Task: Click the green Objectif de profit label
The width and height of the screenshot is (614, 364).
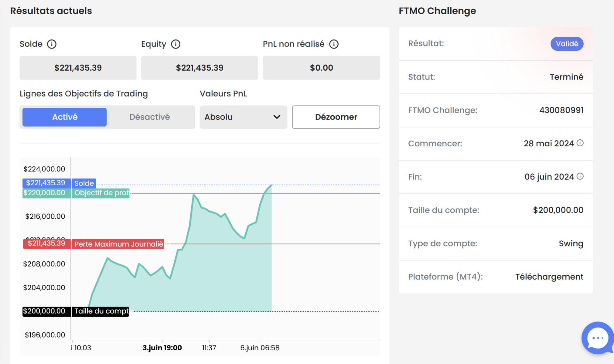Action: (x=101, y=193)
